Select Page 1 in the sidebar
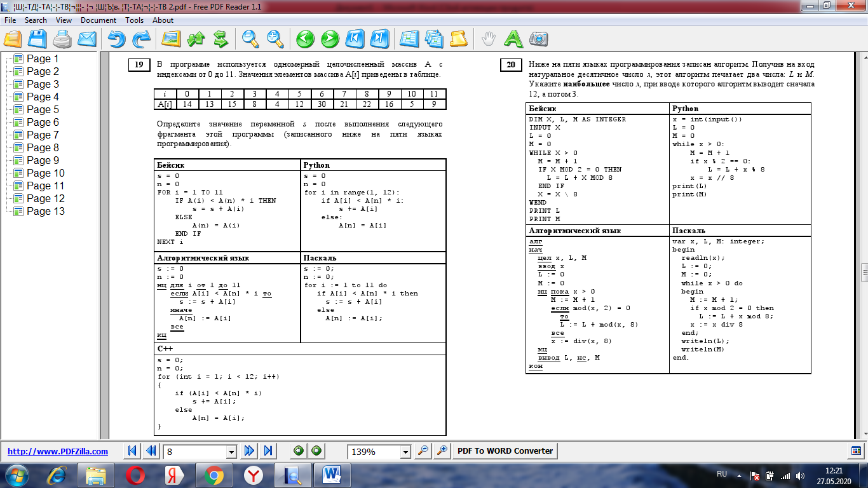The height and width of the screenshot is (488, 868). (x=43, y=58)
